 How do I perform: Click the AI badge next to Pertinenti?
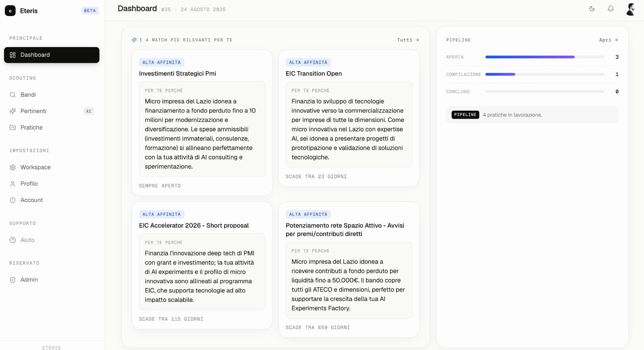[x=89, y=111]
